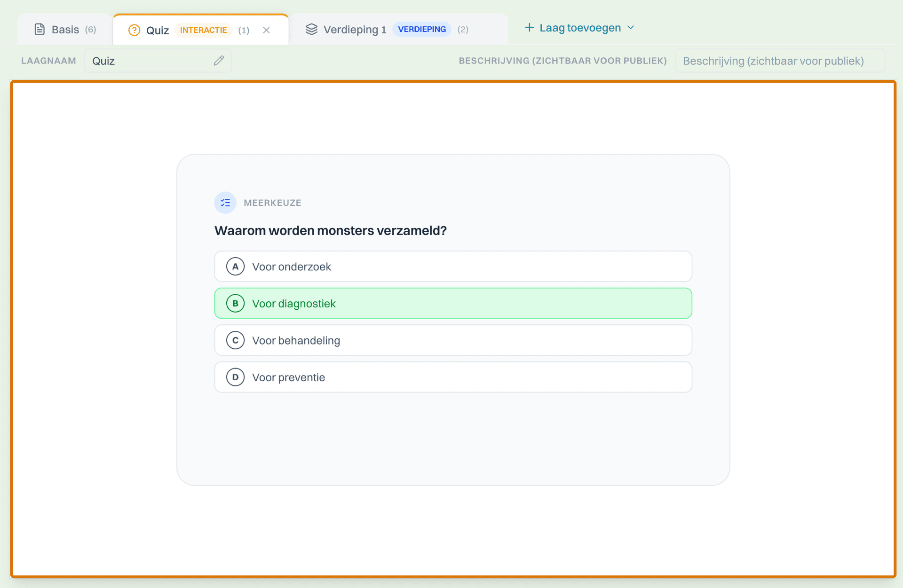Click the INTERACTIE badge on Quiz tab

tap(203, 30)
